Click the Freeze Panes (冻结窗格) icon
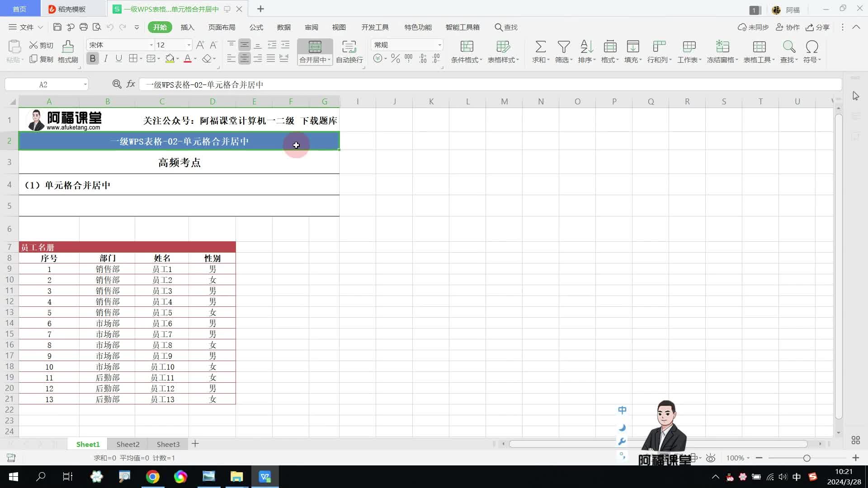 (x=722, y=47)
